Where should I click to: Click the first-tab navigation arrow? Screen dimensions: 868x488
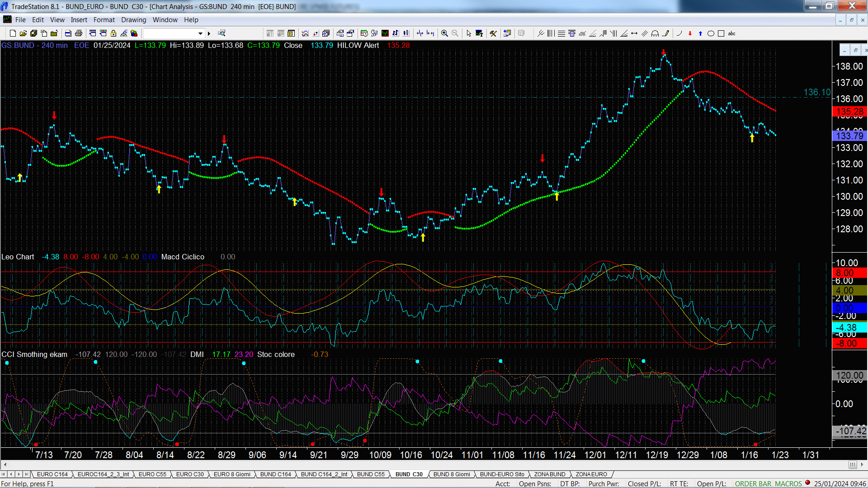tap(4, 474)
